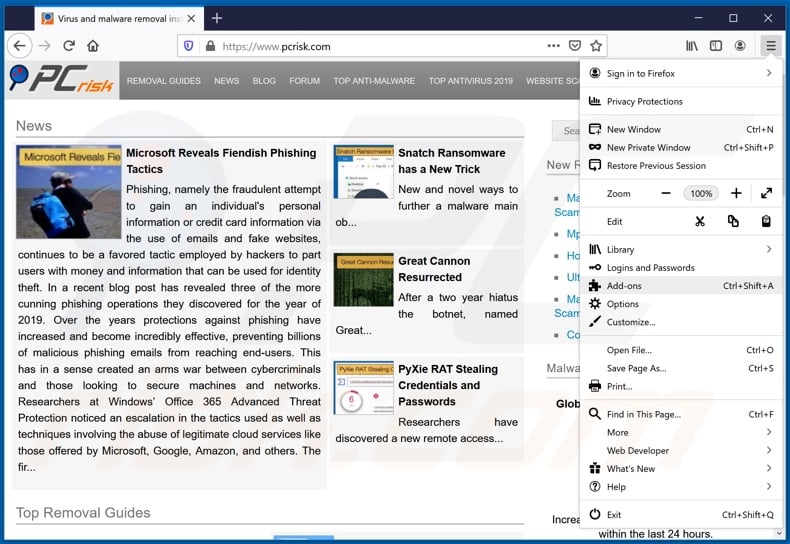This screenshot has width=790, height=544.
Task: Copy selection using Edit copy icon
Action: pos(733,221)
